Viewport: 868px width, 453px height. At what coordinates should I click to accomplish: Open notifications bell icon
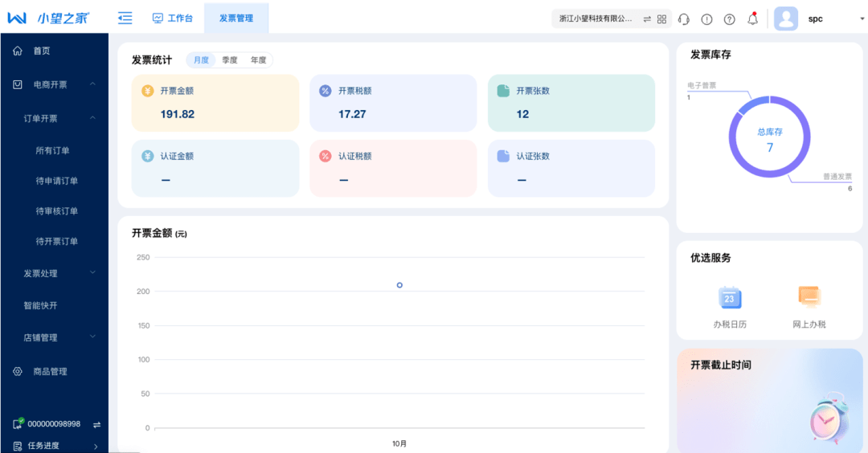[x=752, y=18]
